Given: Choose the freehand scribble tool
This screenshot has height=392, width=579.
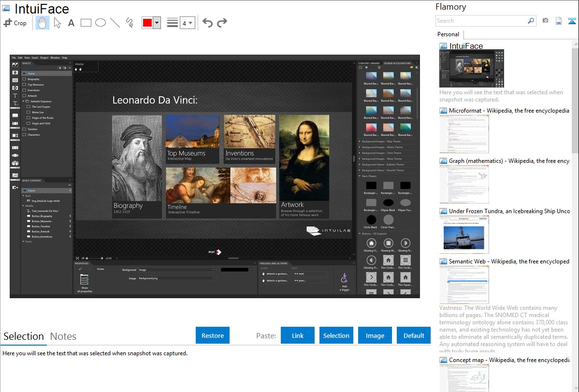Looking at the screenshot, I should [x=130, y=23].
